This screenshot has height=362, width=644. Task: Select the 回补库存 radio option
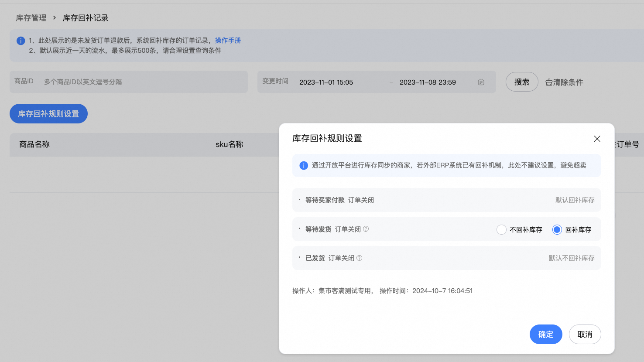pyautogui.click(x=557, y=230)
